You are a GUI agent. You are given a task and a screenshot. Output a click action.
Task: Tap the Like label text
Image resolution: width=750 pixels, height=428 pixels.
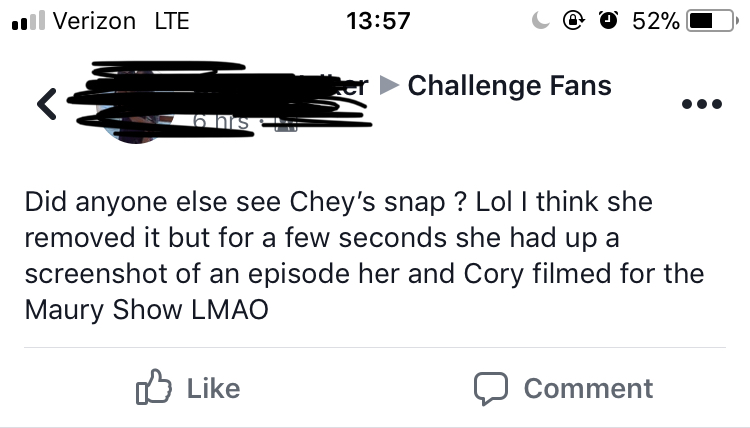pos(213,388)
